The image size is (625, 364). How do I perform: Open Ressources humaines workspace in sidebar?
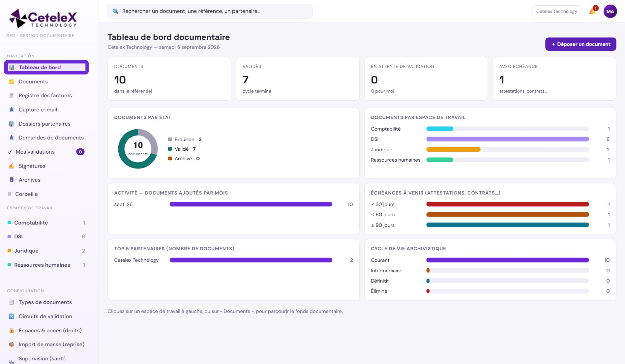[x=46, y=265]
